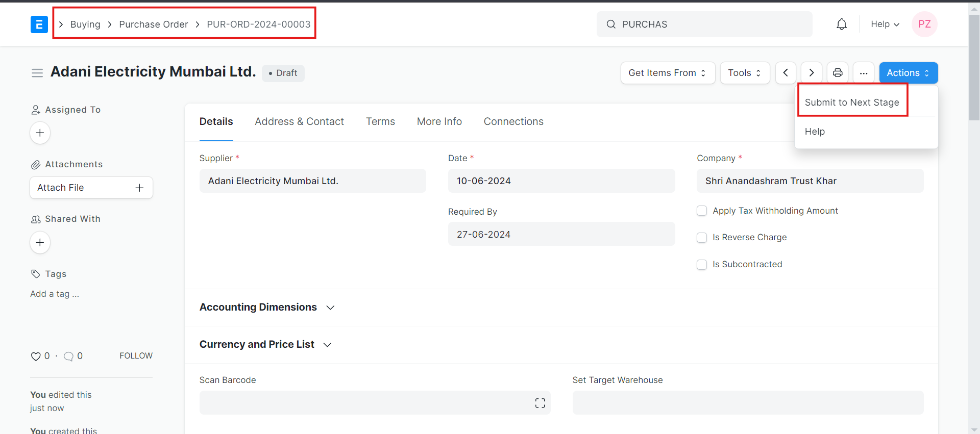Edit the Company field
This screenshot has width=980, height=434.
(810, 181)
